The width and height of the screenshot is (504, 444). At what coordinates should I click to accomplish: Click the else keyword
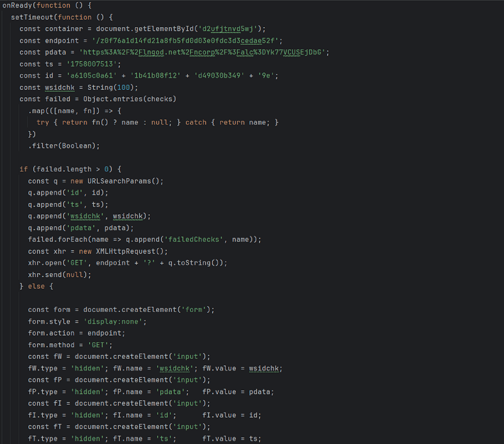[x=36, y=286]
